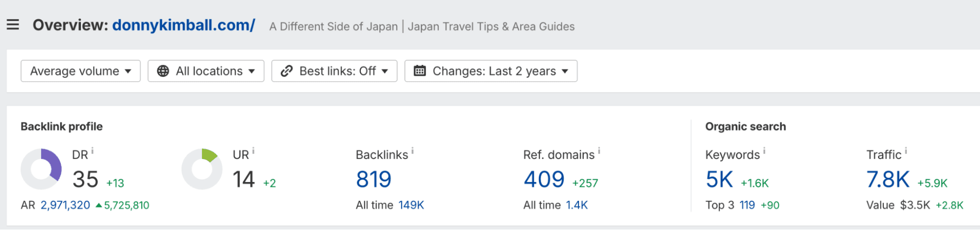Click All time backlinks 149K

[x=411, y=205]
